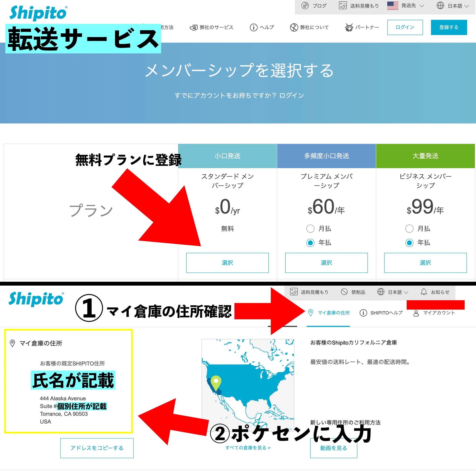Click the Shipito logo in the lower dashboard

coord(36,299)
